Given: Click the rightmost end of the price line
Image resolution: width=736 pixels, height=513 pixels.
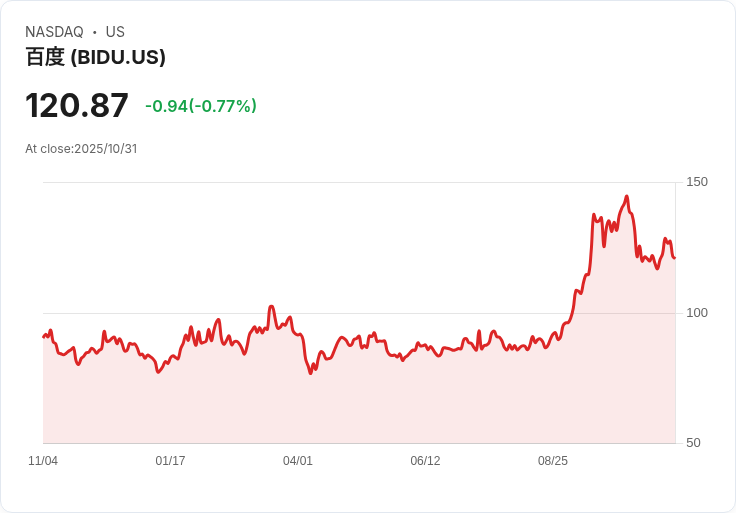Looking at the screenshot, I should [x=675, y=258].
